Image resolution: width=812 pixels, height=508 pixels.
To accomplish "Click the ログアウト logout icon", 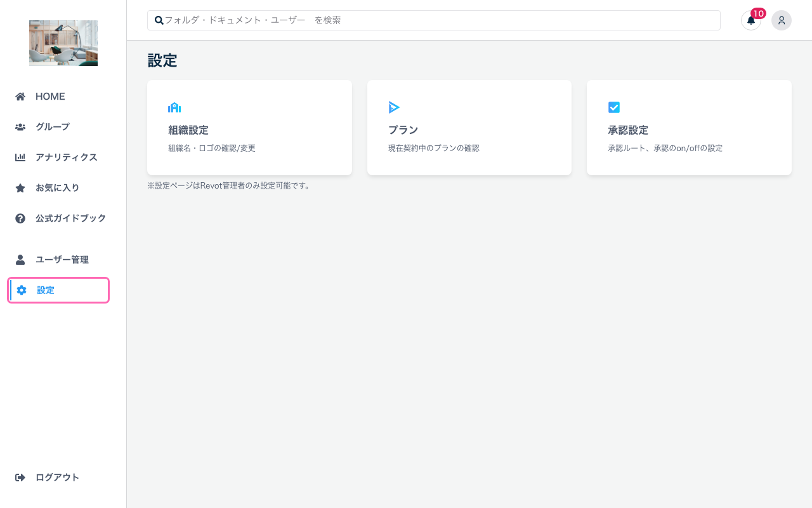I will [20, 477].
